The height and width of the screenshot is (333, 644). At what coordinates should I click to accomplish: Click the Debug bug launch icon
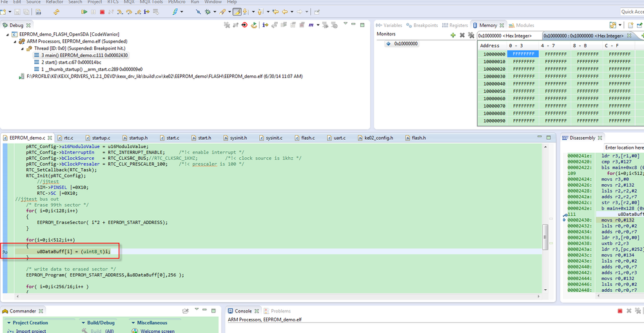[208, 12]
